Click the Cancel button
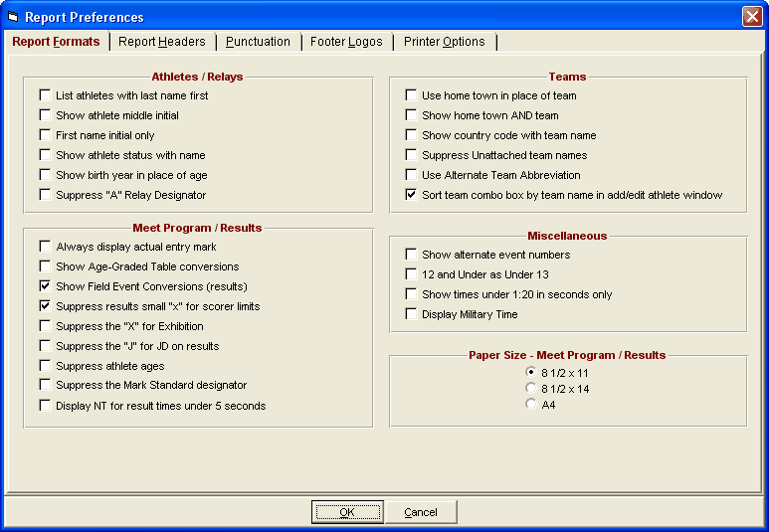769x532 pixels. (421, 512)
